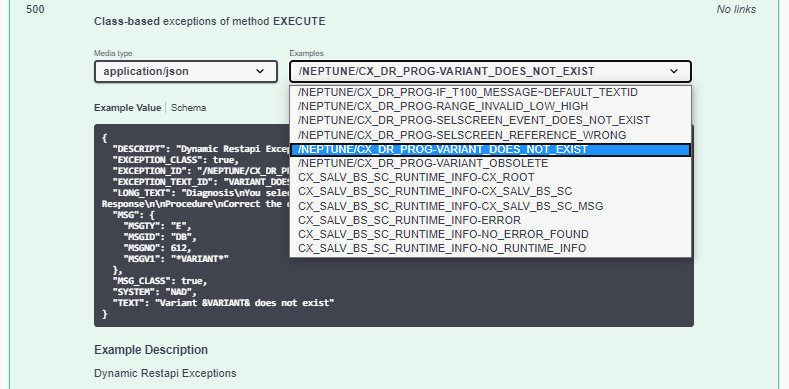Image resolution: width=789 pixels, height=389 pixels.
Task: Switch to the Example Value tab
Action: click(127, 108)
